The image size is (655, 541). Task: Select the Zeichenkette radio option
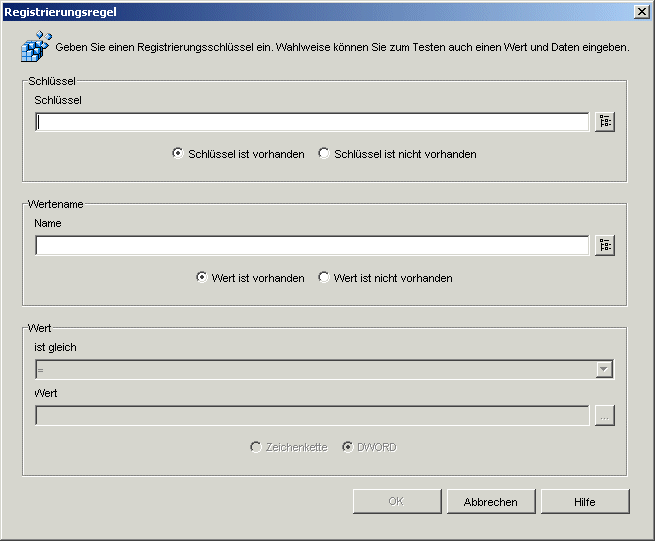click(256, 447)
